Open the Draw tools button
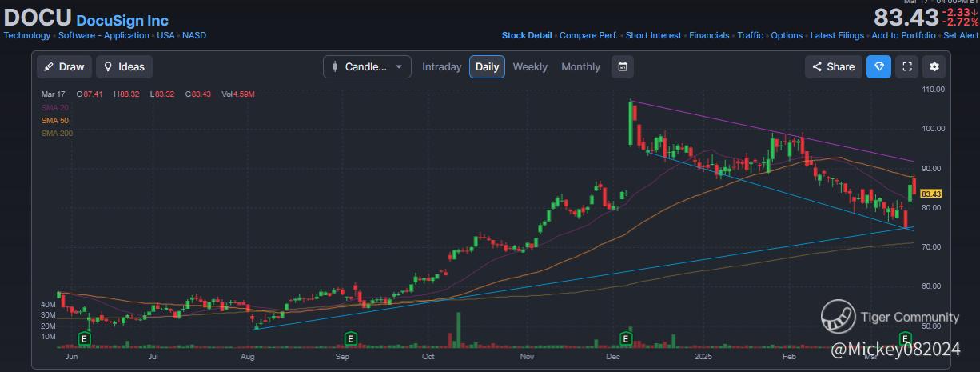This screenshot has width=980, height=372. point(65,66)
